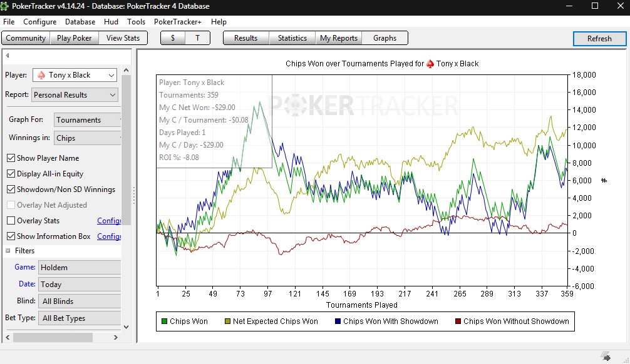Screen dimensions: 630x364
Task: Click the Overlay Net Adjusted checkbox
Action: point(11,205)
